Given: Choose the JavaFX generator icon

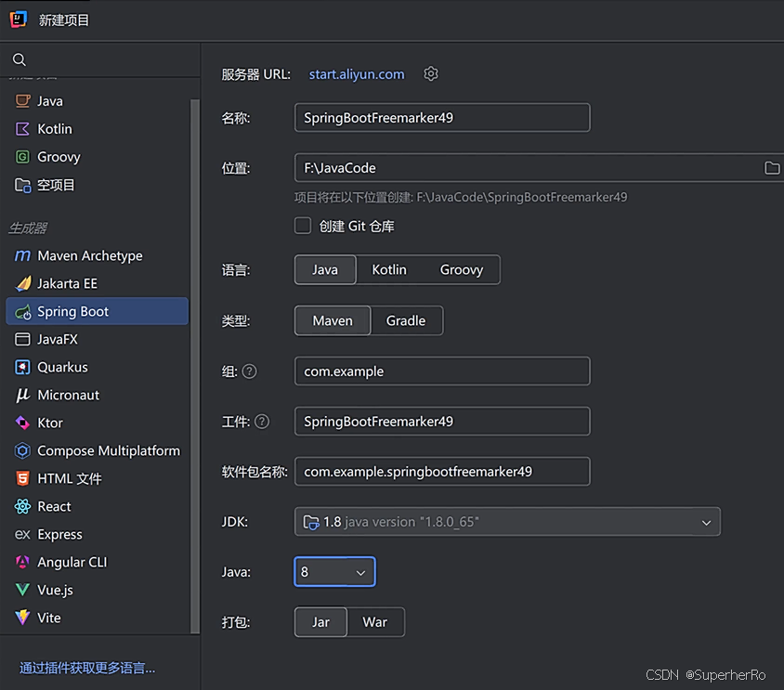Looking at the screenshot, I should pos(22,340).
